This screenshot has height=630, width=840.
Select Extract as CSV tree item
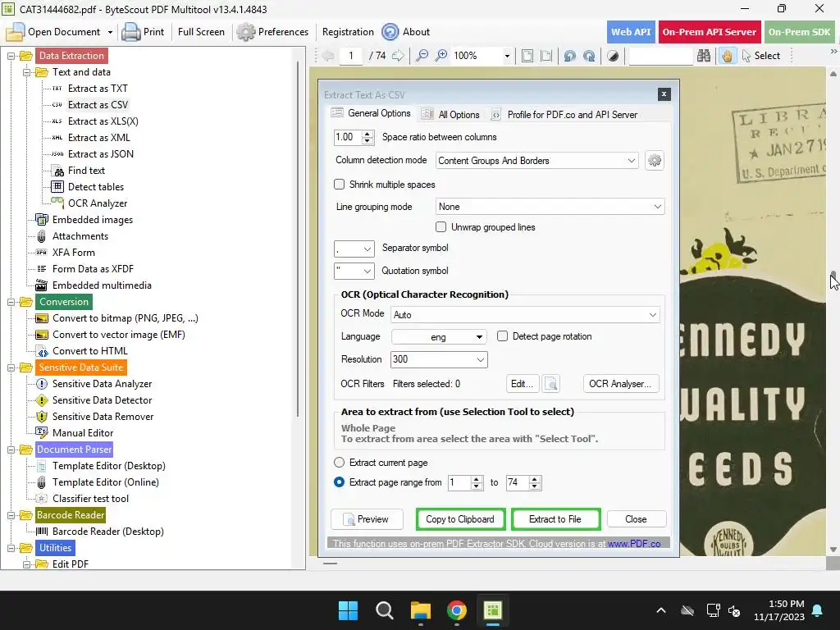98,105
